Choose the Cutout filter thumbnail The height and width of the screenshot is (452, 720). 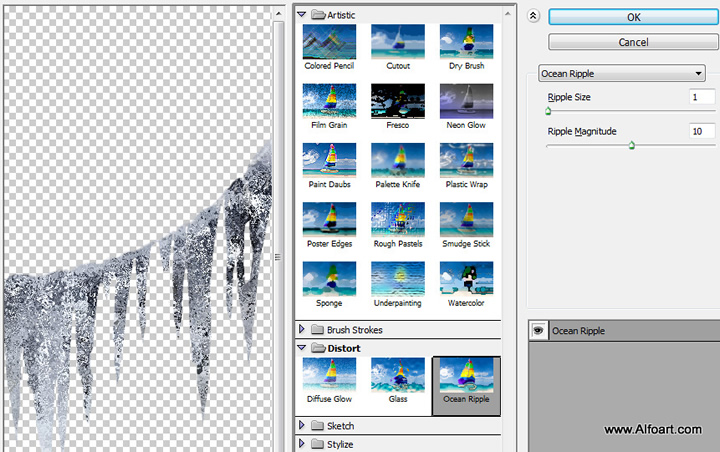point(397,42)
